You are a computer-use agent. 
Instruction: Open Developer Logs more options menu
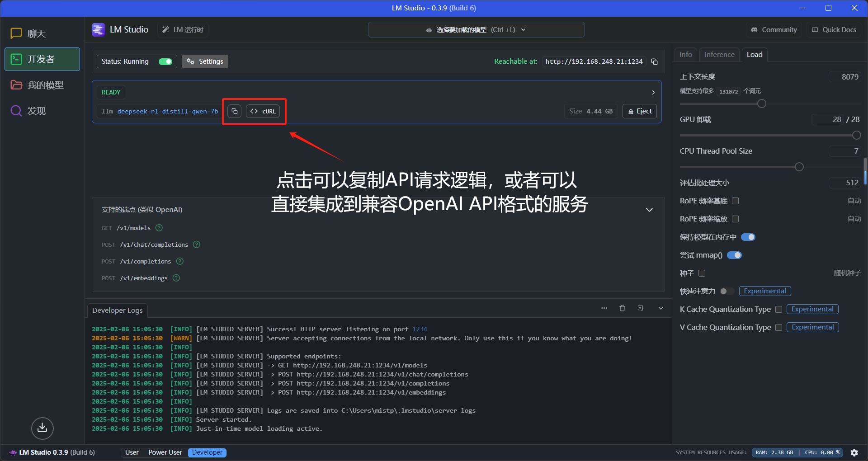(x=604, y=308)
